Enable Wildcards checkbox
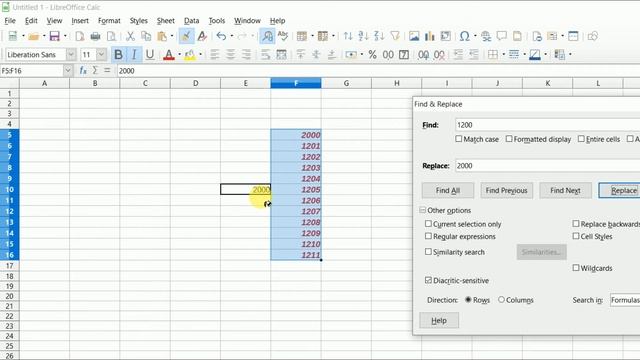 pyautogui.click(x=576, y=268)
